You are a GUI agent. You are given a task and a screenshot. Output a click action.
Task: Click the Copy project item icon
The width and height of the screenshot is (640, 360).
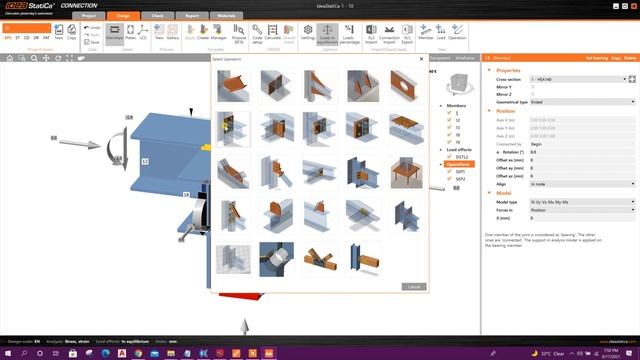[x=71, y=32]
